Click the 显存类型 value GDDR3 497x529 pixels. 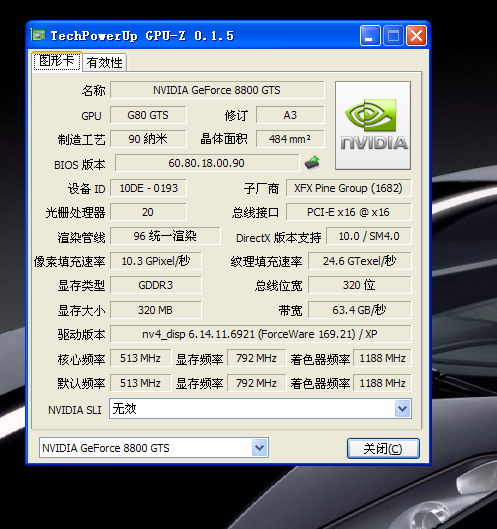(156, 285)
